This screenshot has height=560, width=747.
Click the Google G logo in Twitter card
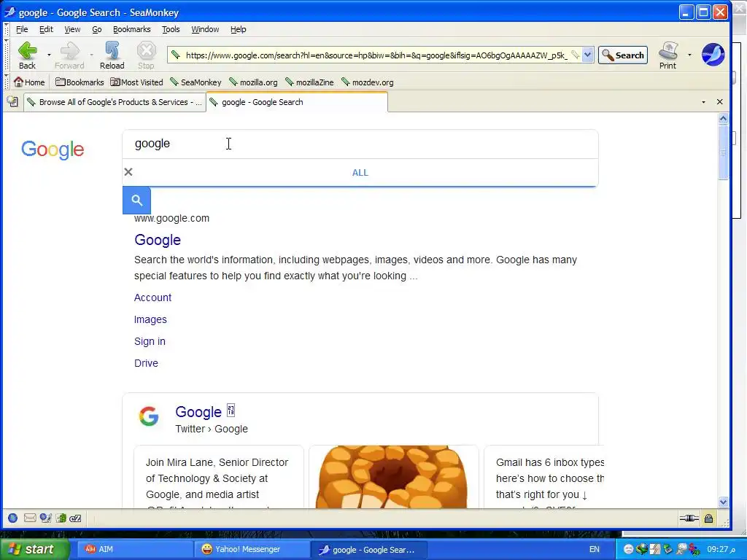tap(149, 416)
